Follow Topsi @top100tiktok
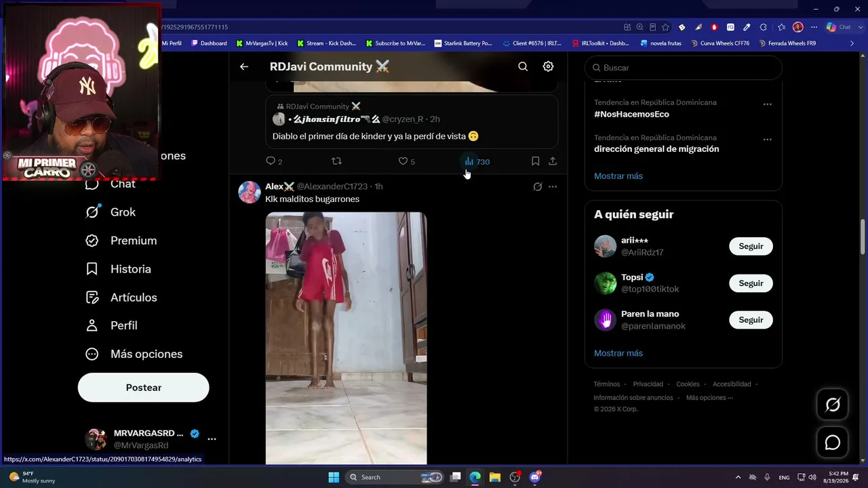 point(751,283)
